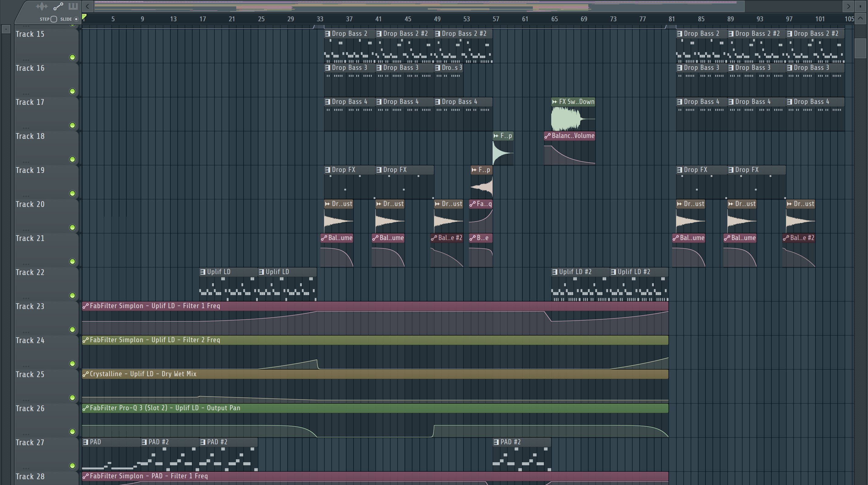Select the pattern clip focus piano icon
This screenshot has width=868, height=485.
pyautogui.click(x=73, y=6)
